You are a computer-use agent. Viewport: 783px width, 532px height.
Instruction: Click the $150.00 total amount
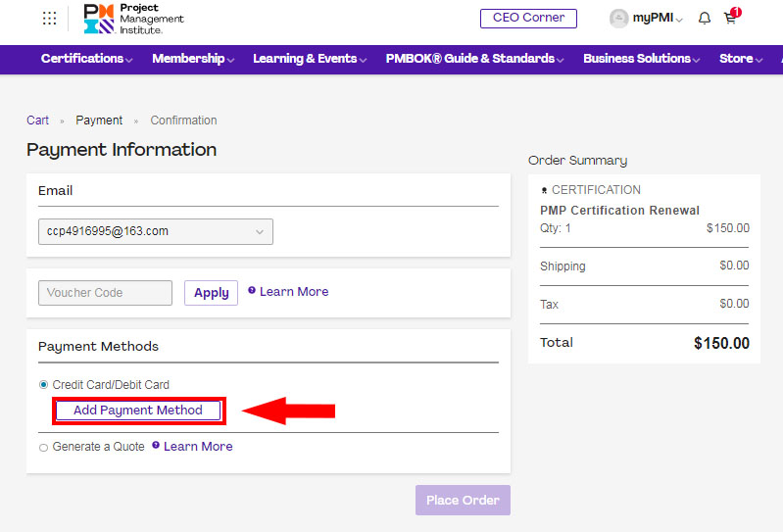click(x=721, y=343)
